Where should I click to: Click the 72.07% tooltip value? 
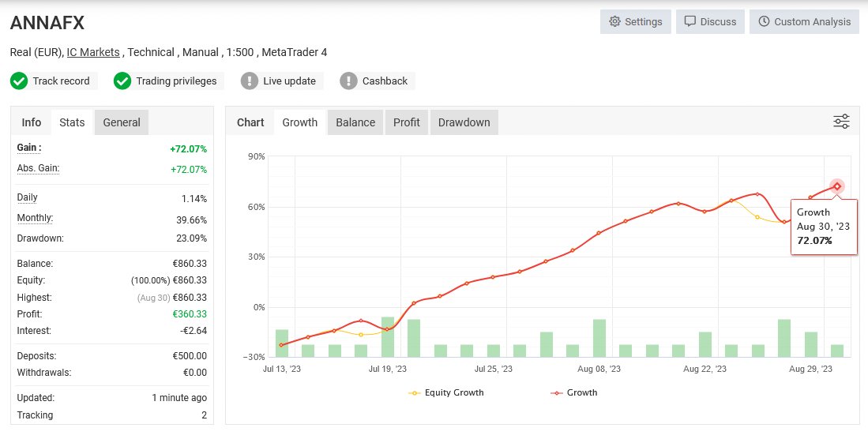pos(814,240)
